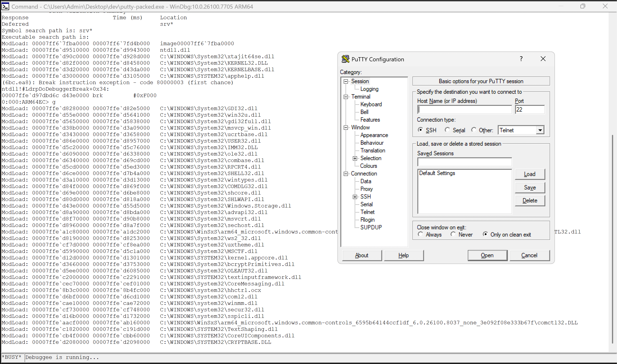Viewport: 617px width, 364px height.
Task: Open the Telnet protocol dropdown
Action: tap(540, 130)
